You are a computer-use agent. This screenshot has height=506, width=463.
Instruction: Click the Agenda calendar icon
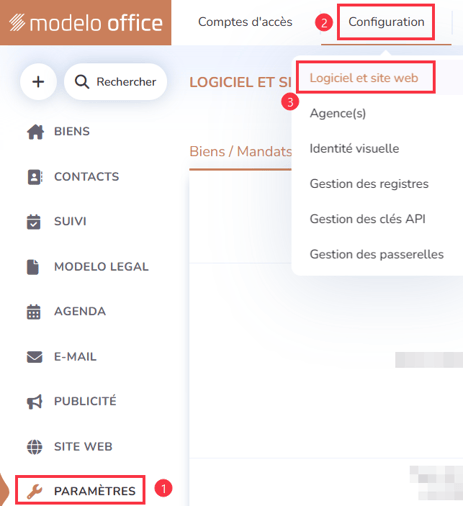(x=34, y=312)
